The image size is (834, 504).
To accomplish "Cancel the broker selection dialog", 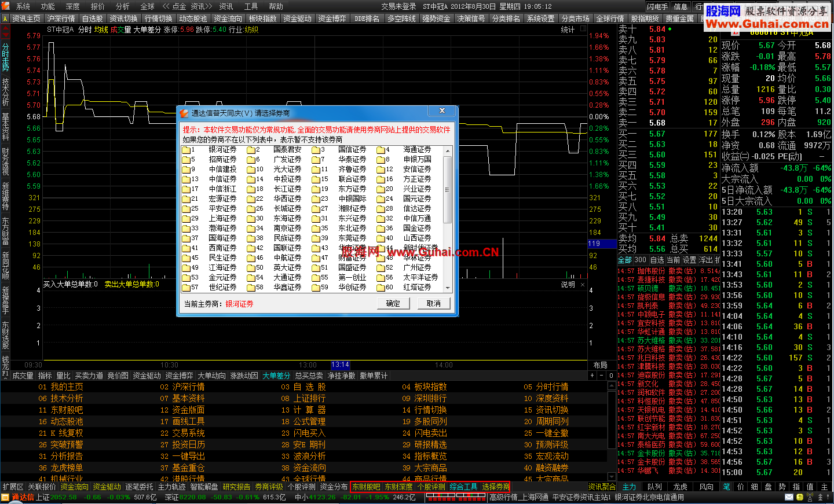I will coord(433,303).
